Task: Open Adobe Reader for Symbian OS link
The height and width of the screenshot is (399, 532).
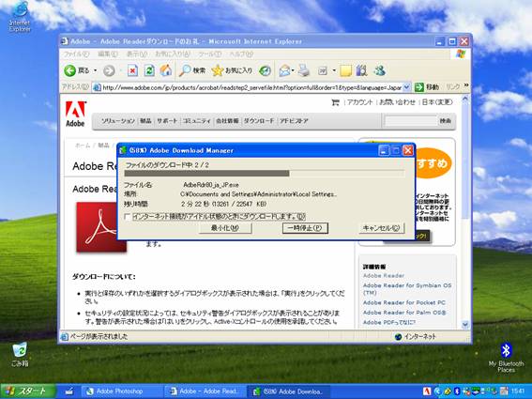Action: pos(407,289)
